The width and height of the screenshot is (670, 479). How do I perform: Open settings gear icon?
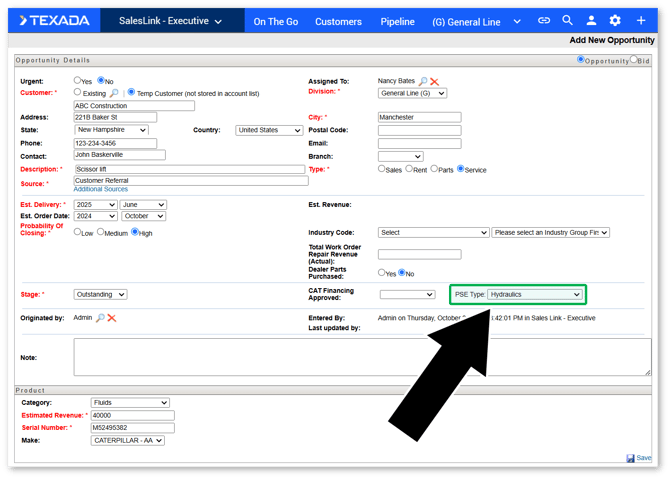(615, 20)
